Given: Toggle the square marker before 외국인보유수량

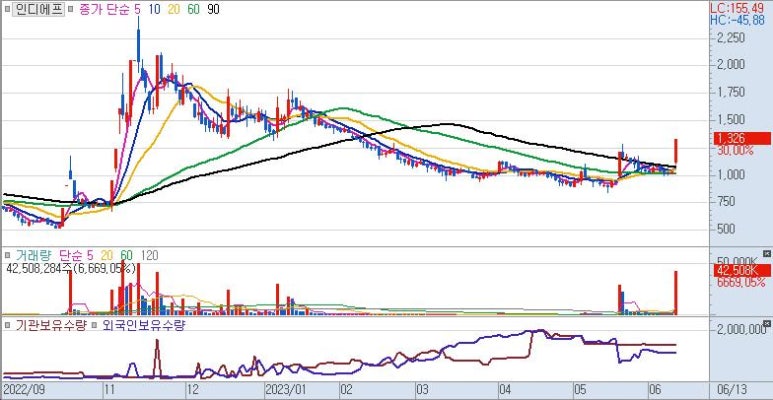Looking at the screenshot, I should pyautogui.click(x=94, y=325).
